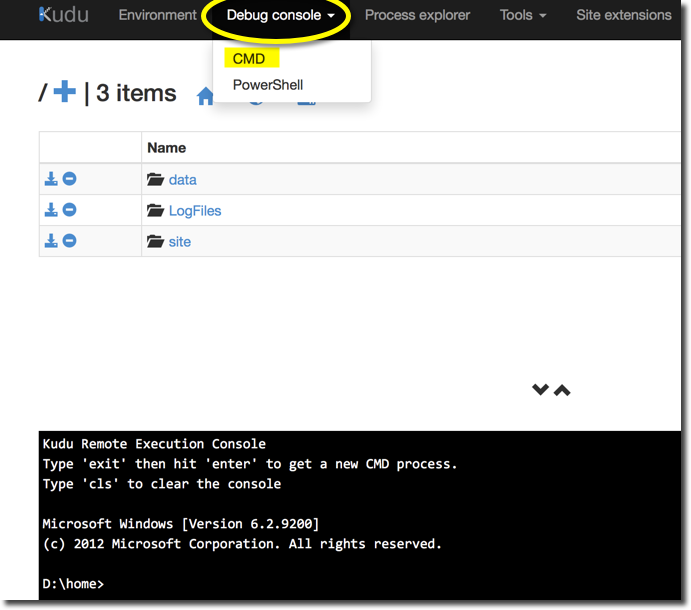Viewport: 691px width, 610px height.
Task: Select CMD from Debug console menu
Action: tap(249, 58)
